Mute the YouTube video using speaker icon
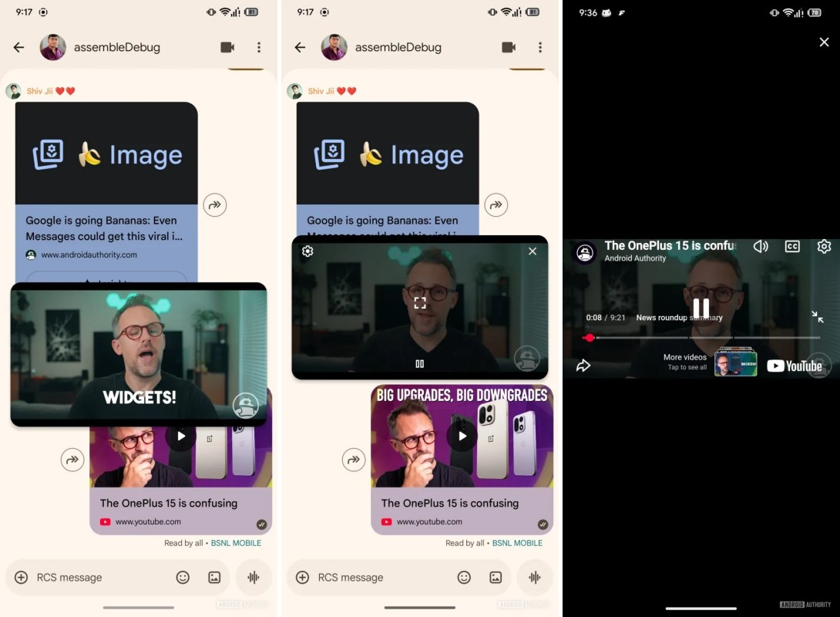The image size is (840, 617). coord(761,247)
